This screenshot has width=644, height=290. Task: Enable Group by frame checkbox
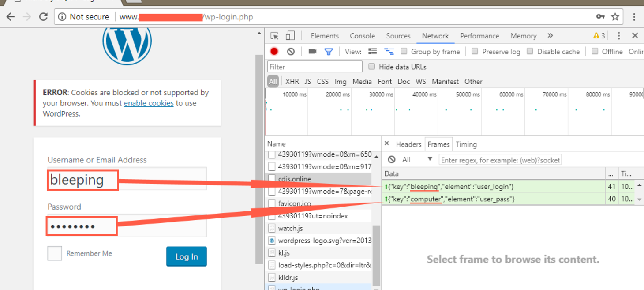point(404,51)
